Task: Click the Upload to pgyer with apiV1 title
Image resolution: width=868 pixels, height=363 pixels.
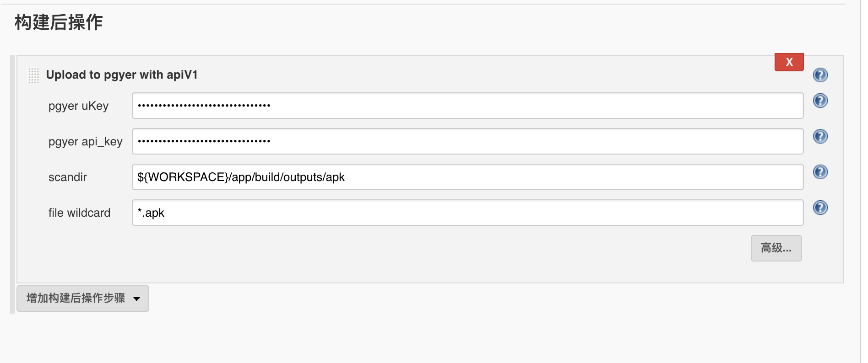Action: [x=122, y=75]
